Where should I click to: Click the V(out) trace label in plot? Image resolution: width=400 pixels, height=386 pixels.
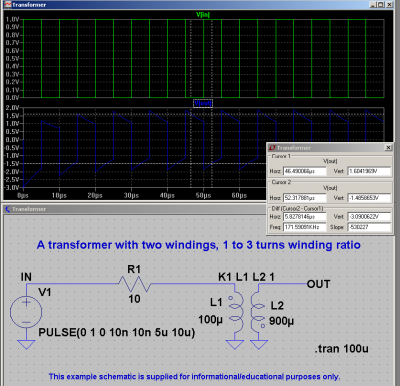[x=203, y=103]
